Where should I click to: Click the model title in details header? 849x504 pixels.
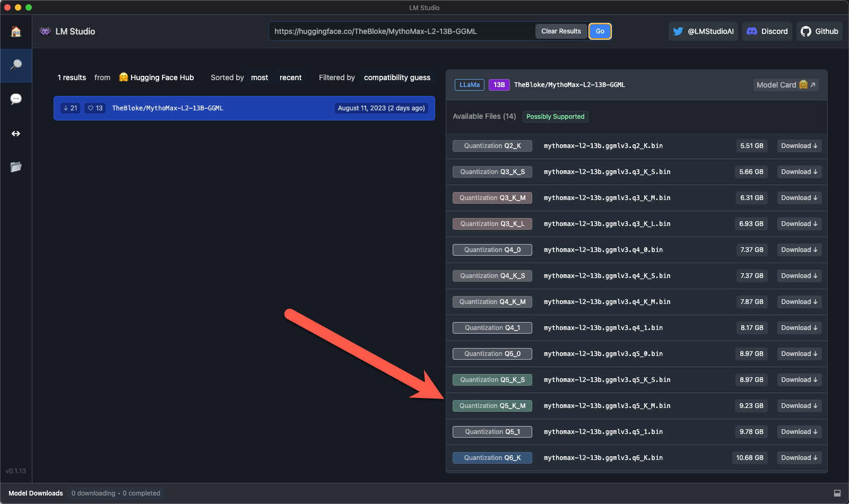pyautogui.click(x=569, y=85)
